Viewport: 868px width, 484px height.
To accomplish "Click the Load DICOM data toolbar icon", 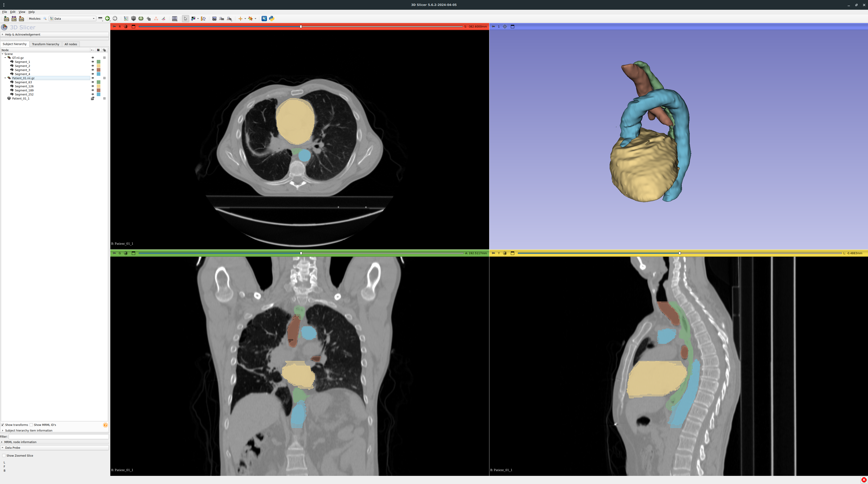I will 14,19.
